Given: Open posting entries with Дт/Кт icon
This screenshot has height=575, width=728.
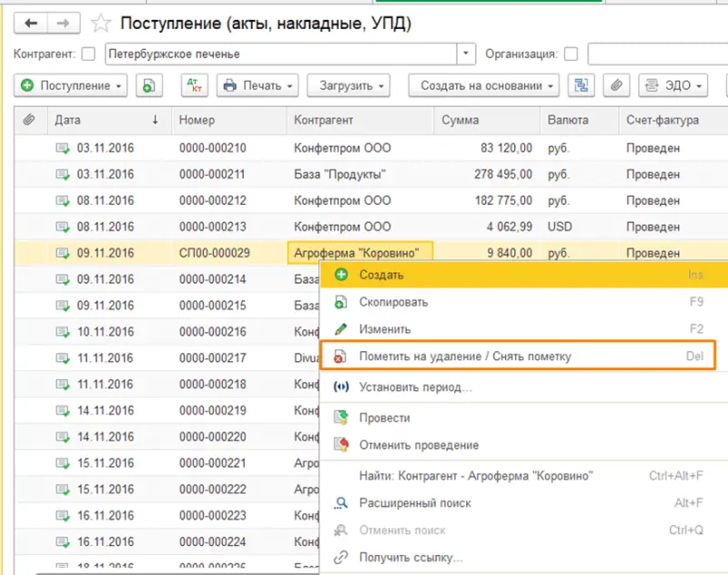Looking at the screenshot, I should [x=195, y=86].
